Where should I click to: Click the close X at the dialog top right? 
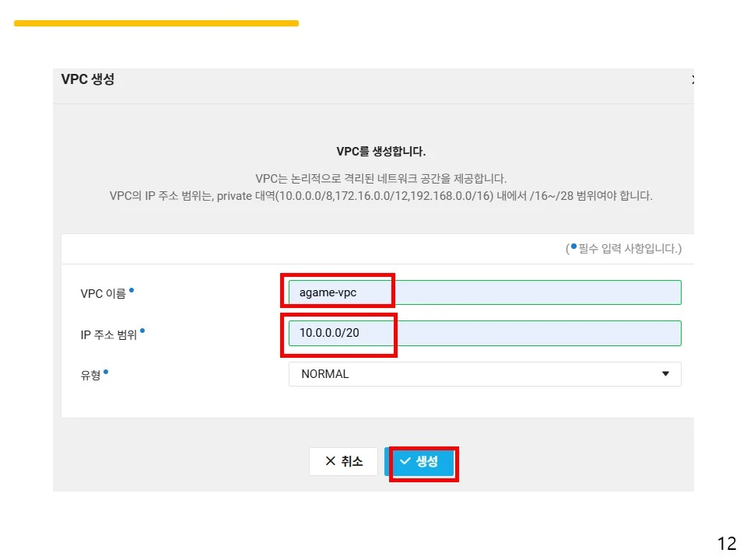693,79
